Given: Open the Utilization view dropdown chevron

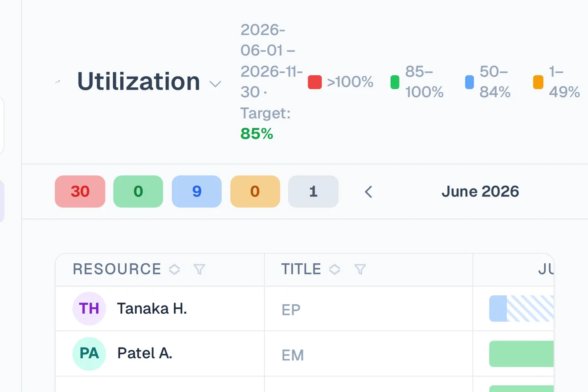Looking at the screenshot, I should (x=216, y=84).
